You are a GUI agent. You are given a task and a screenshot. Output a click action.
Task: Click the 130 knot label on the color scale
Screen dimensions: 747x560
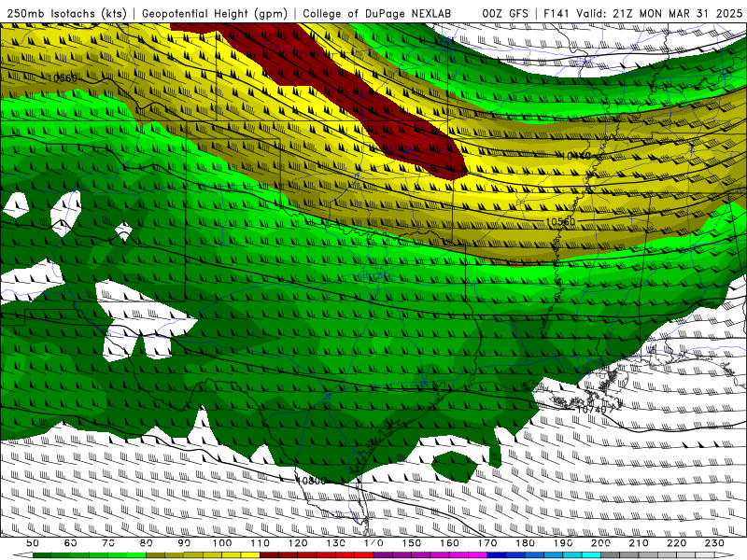[x=335, y=543]
